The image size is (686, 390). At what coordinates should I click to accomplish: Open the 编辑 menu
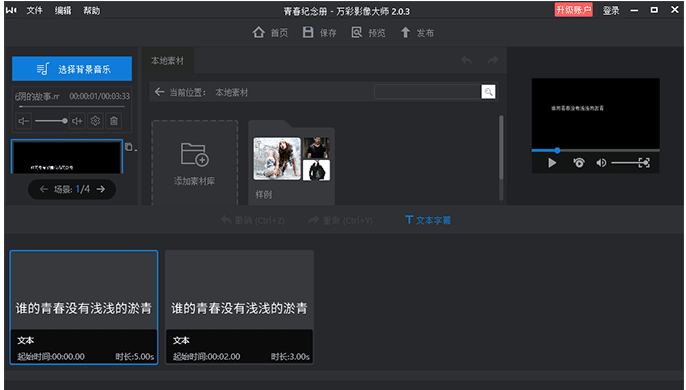coord(63,10)
